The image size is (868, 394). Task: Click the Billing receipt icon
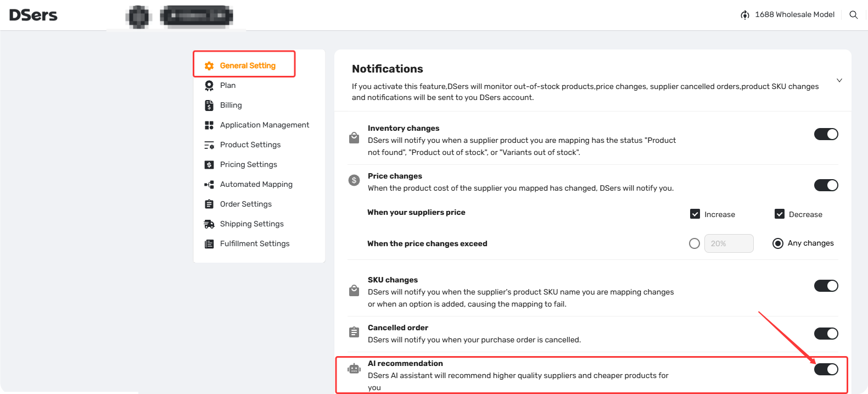pos(209,106)
